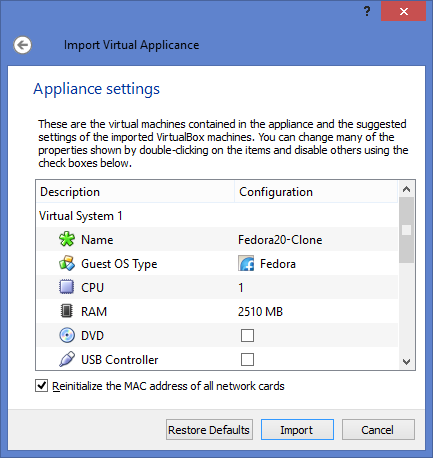Viewport: 433px width, 458px height.
Task: Open help with the question mark
Action: (x=367, y=12)
